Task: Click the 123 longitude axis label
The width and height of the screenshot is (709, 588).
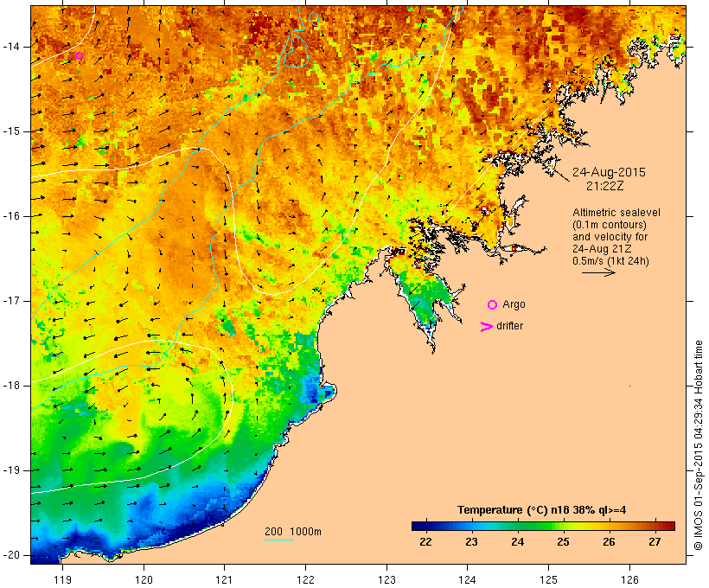Action: [x=386, y=579]
